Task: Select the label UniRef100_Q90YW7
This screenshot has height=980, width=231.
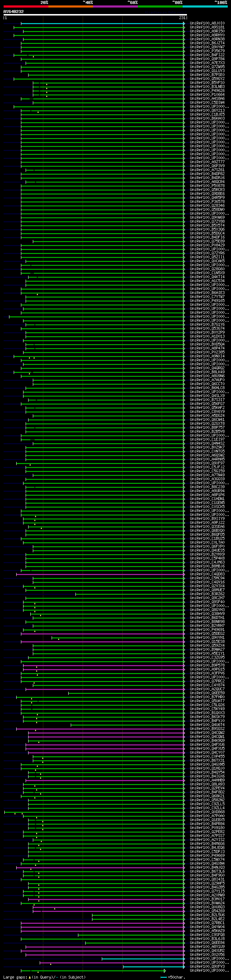Action: click(208, 47)
